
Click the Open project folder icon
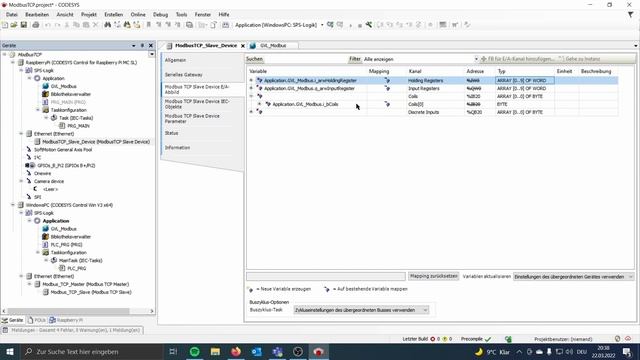click(14, 25)
